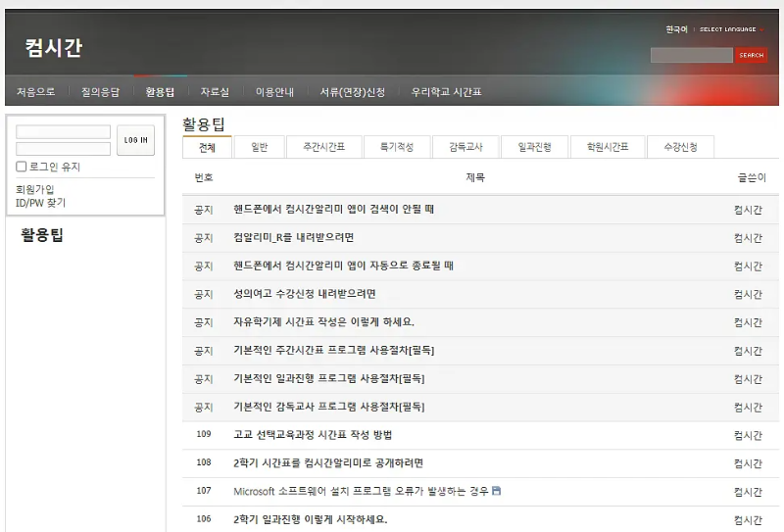Select 활용팁 in the top navigation
784x532 pixels.
click(x=160, y=92)
